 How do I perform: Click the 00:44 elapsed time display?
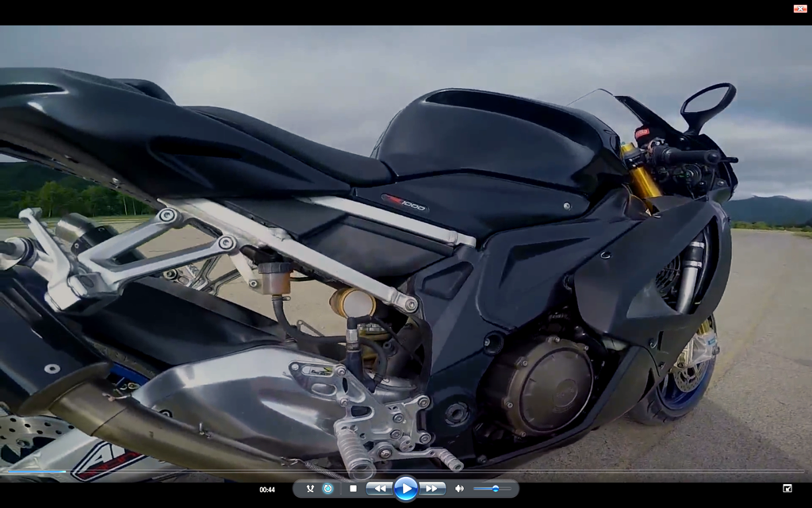click(267, 489)
